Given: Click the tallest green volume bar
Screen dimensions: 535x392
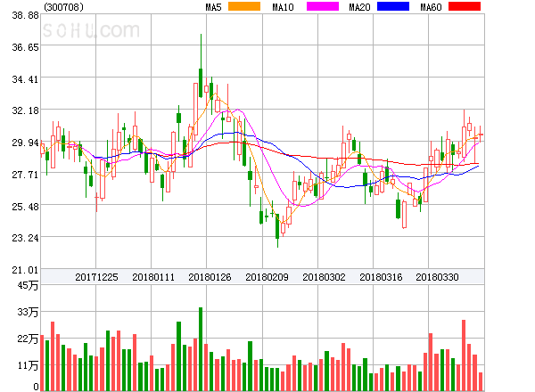Looking at the screenshot, I should pyautogui.click(x=201, y=349).
